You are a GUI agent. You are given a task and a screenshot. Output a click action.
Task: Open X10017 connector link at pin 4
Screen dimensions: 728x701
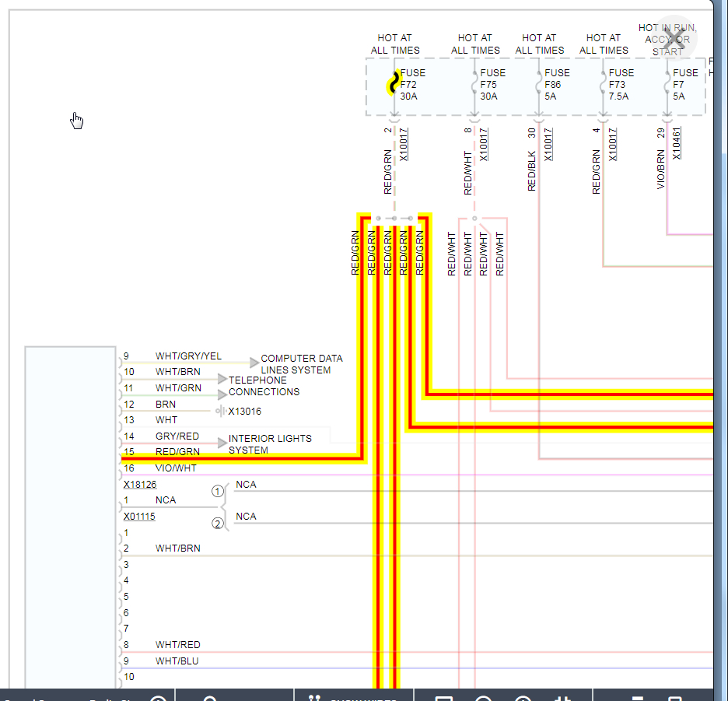[612, 145]
